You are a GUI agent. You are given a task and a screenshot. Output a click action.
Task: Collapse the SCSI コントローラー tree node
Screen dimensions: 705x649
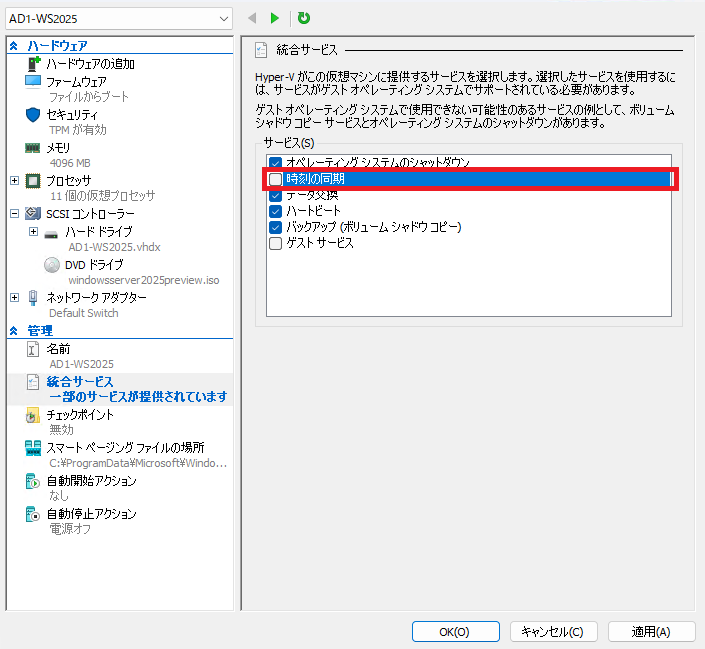pyautogui.click(x=14, y=214)
